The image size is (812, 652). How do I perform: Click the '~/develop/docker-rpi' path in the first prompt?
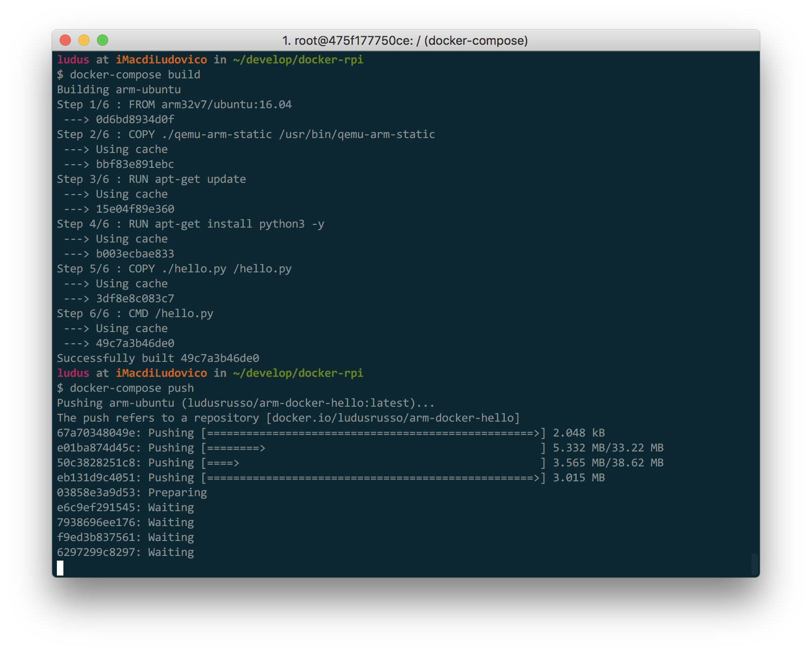click(298, 60)
